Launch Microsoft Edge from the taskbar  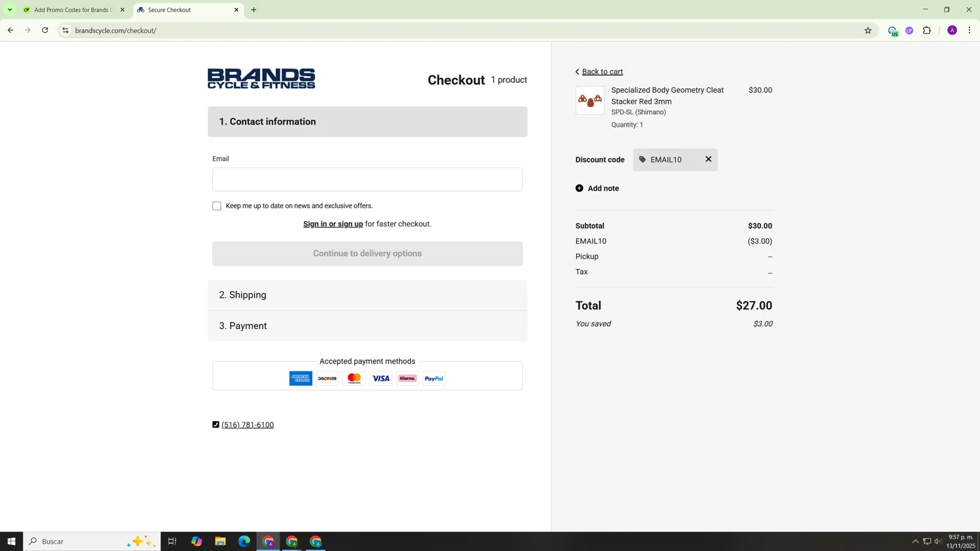pos(244,541)
